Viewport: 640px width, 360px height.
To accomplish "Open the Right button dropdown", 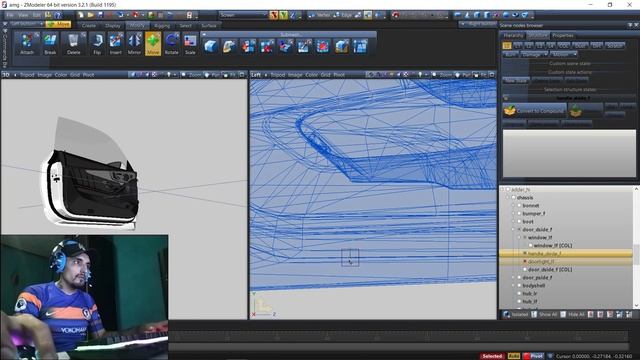I will pyautogui.click(x=478, y=24).
